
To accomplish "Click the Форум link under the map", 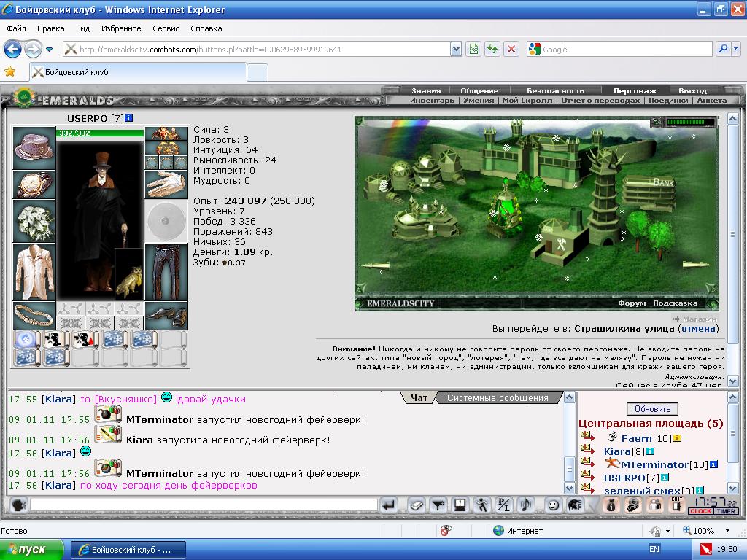I will point(632,303).
